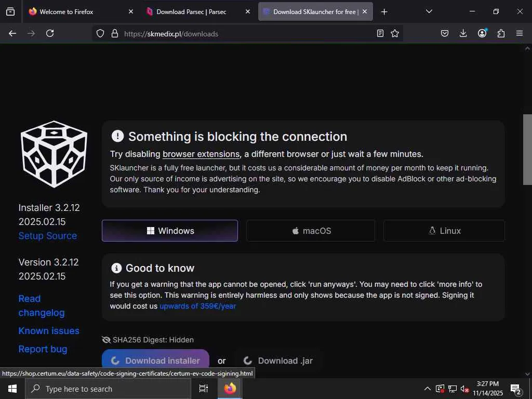Open the taskbar clock and date
Viewport: 532px width, 399px height.
[487, 389]
